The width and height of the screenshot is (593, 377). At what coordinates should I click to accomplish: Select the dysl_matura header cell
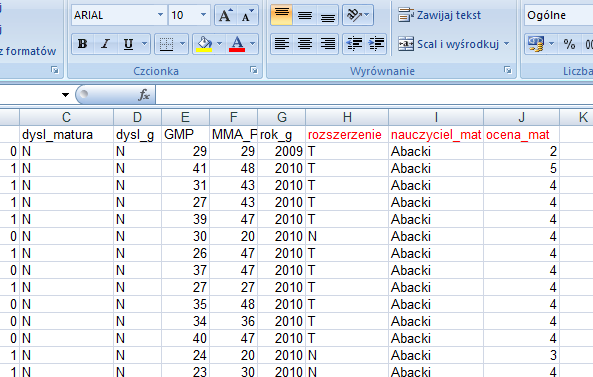point(67,134)
